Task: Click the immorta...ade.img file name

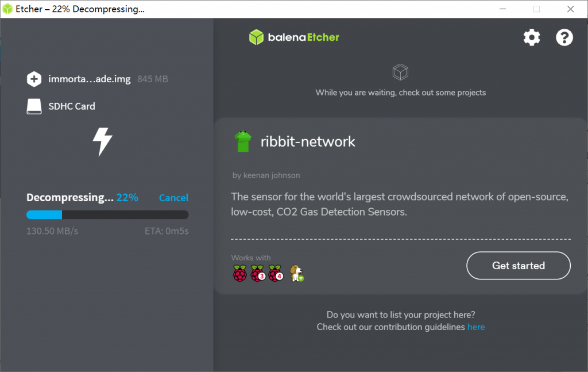Action: [x=90, y=79]
